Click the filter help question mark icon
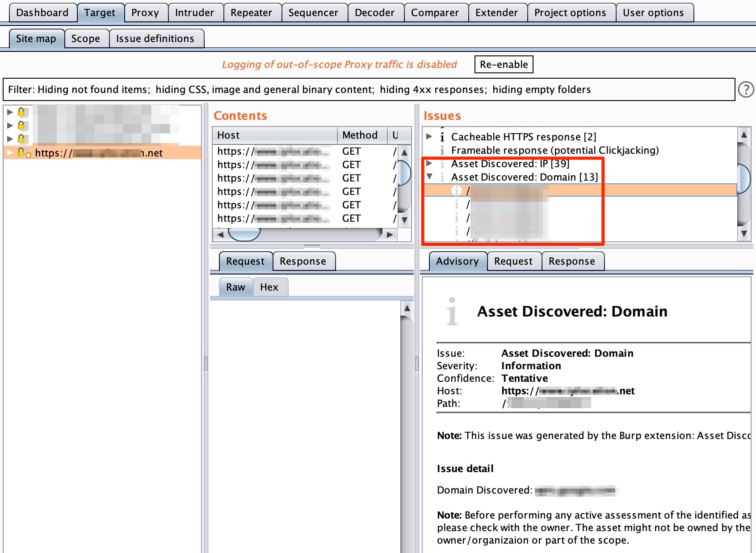The height and width of the screenshot is (553, 756). coord(746,89)
